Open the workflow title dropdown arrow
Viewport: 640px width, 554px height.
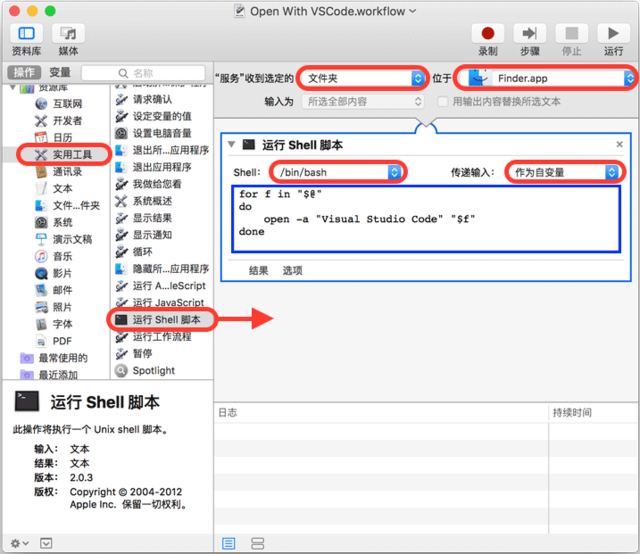coord(413,11)
